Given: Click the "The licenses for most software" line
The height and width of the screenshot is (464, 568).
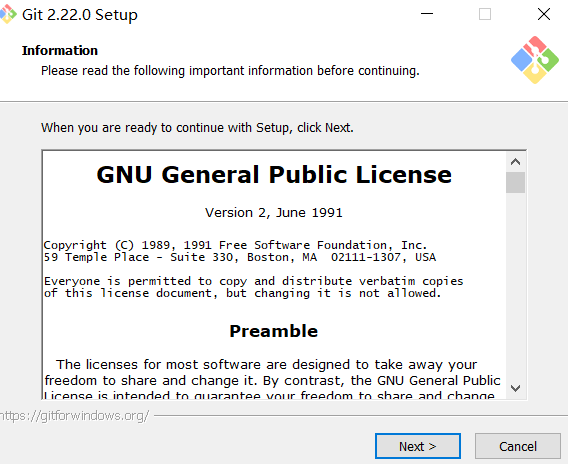Looking at the screenshot, I should (x=267, y=364).
